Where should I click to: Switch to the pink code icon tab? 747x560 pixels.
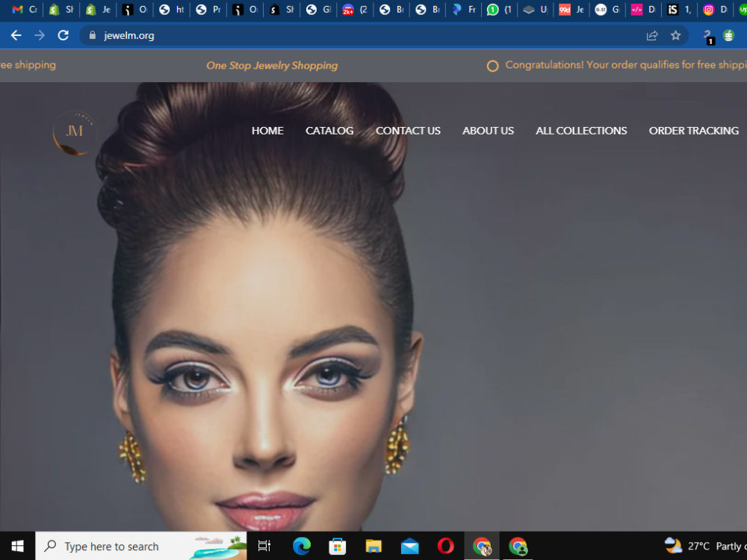click(x=643, y=10)
